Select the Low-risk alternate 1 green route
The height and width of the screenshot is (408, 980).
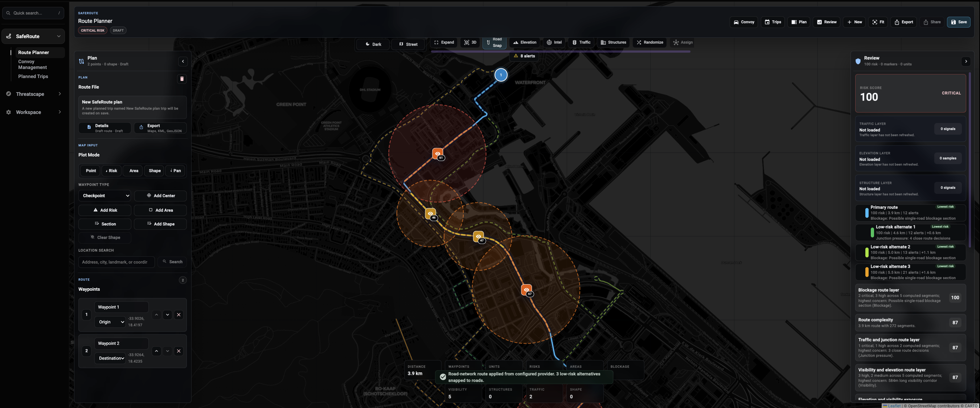click(910, 233)
